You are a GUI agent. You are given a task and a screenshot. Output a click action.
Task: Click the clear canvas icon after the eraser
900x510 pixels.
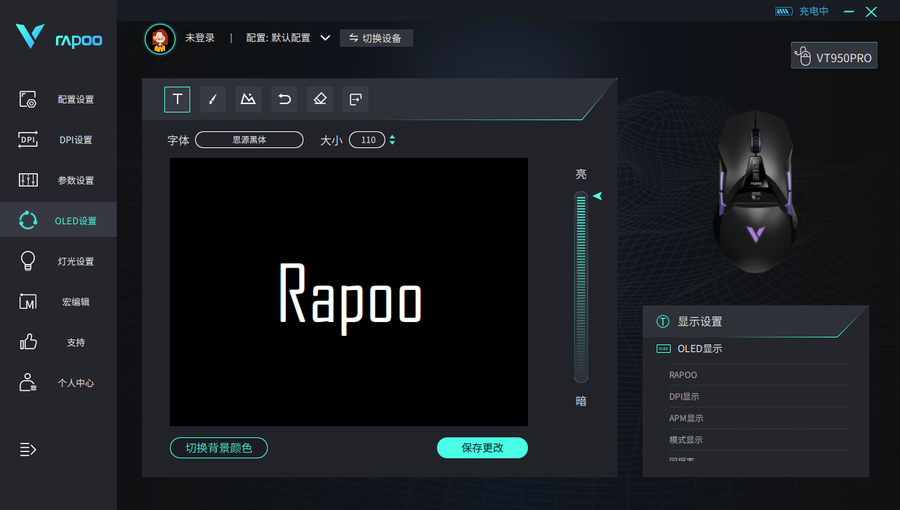click(x=355, y=99)
